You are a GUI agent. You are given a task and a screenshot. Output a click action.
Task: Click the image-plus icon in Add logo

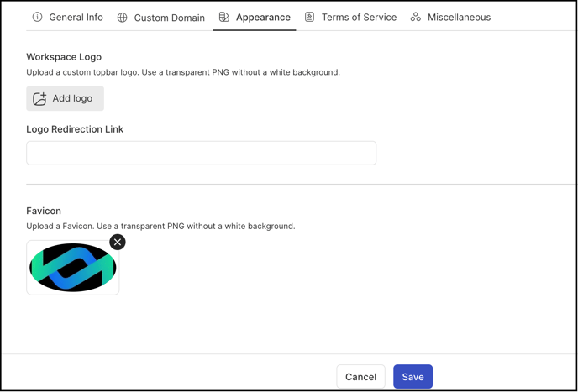point(39,99)
